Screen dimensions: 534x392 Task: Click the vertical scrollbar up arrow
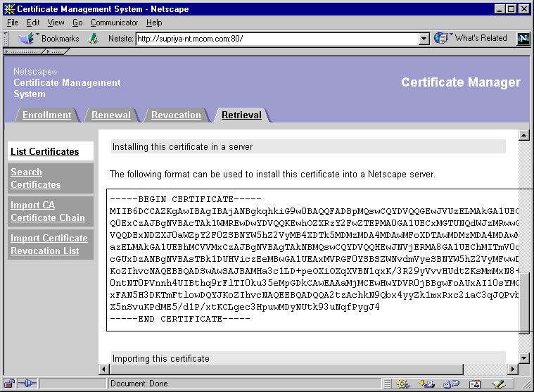(523, 135)
